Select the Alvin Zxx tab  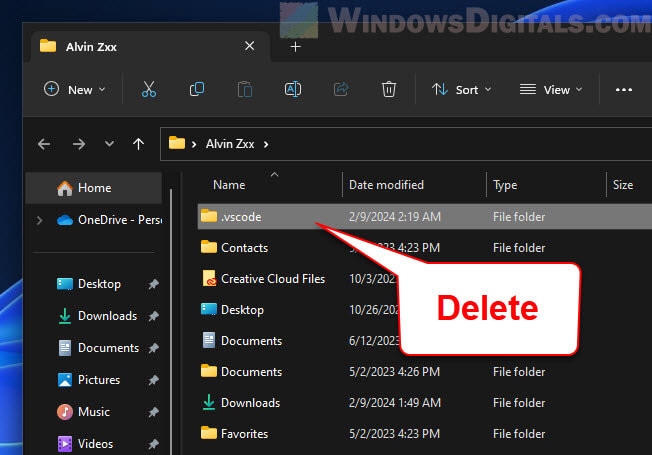pos(150,47)
